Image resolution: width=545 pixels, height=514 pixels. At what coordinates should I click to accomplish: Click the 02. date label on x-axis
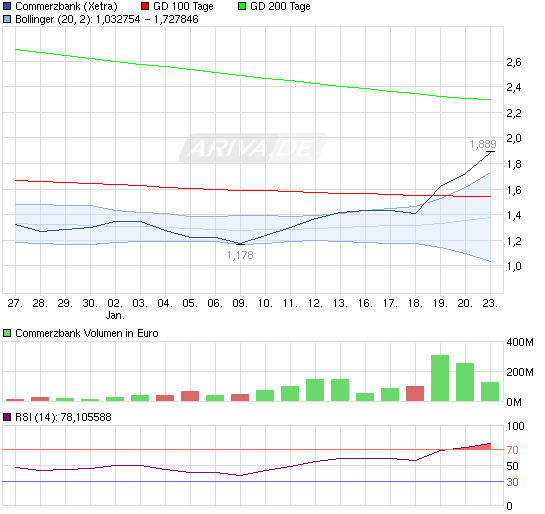pyautogui.click(x=115, y=303)
